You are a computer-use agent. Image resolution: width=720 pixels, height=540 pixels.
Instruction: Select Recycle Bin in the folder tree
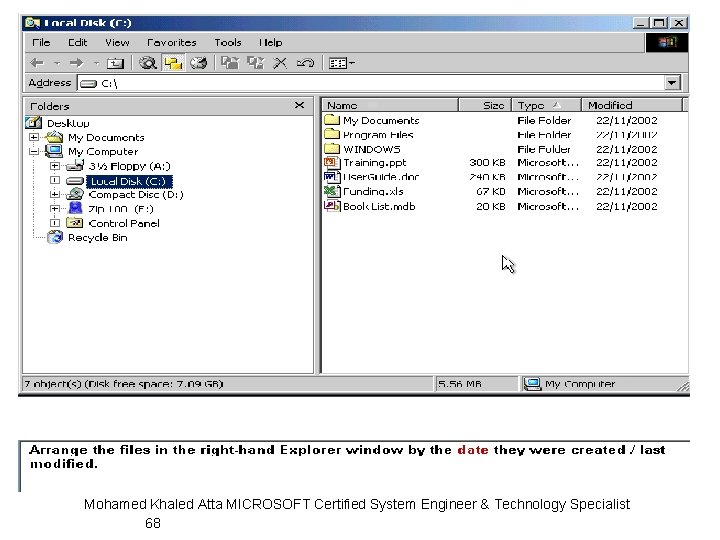coord(98,237)
